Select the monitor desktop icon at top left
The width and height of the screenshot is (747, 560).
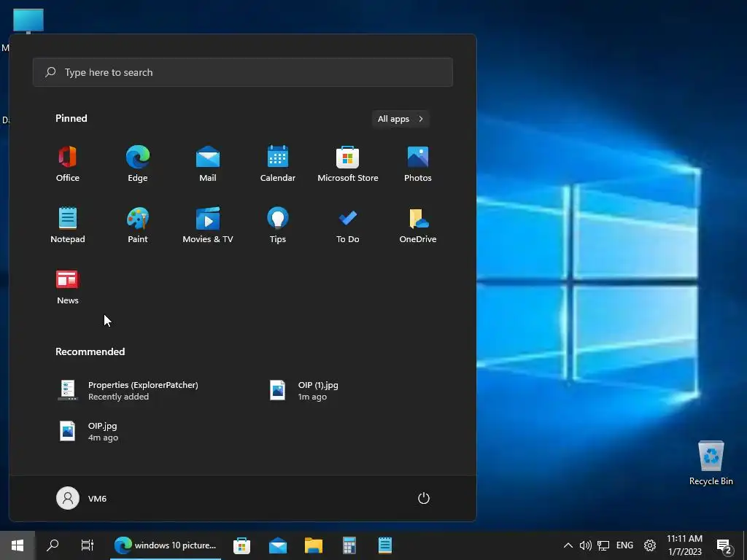28,21
